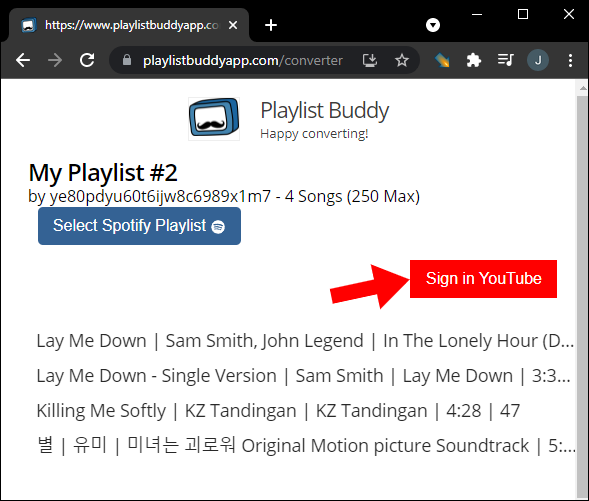Click the Playlist Buddy mustache logo
589x501 pixels.
(x=214, y=118)
